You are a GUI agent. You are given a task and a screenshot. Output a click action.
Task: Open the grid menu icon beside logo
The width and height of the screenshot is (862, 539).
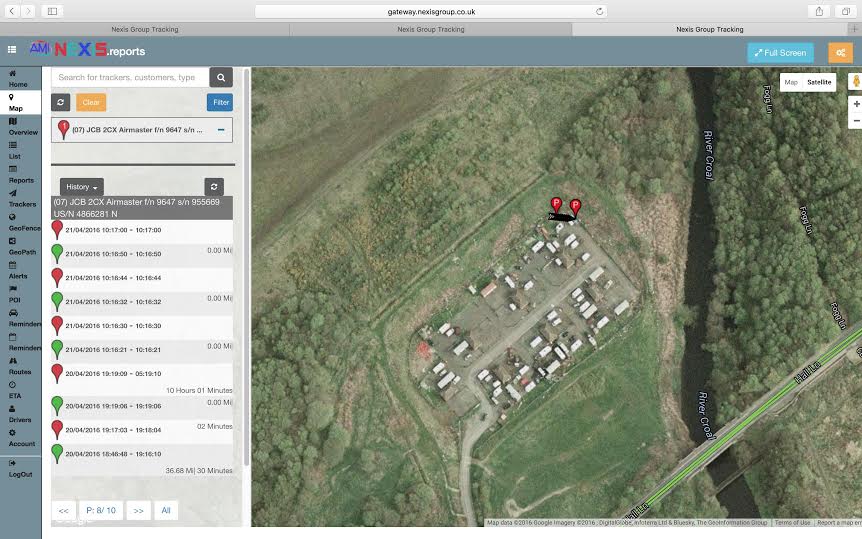click(12, 50)
